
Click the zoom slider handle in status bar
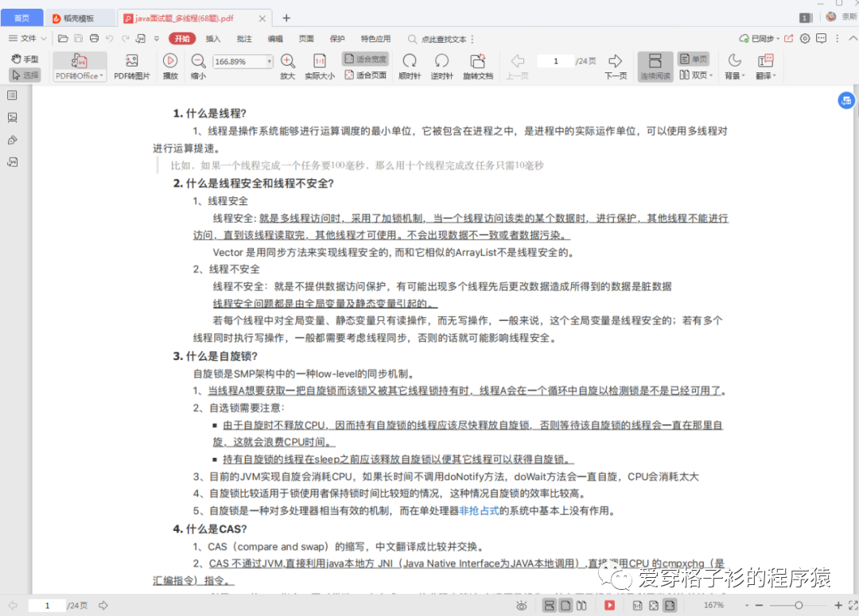tap(799, 606)
